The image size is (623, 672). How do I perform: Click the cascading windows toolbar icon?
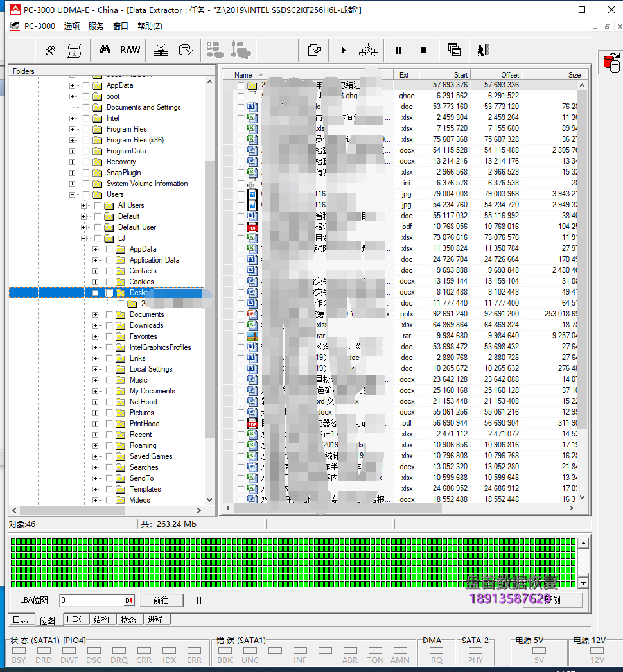[x=454, y=49]
